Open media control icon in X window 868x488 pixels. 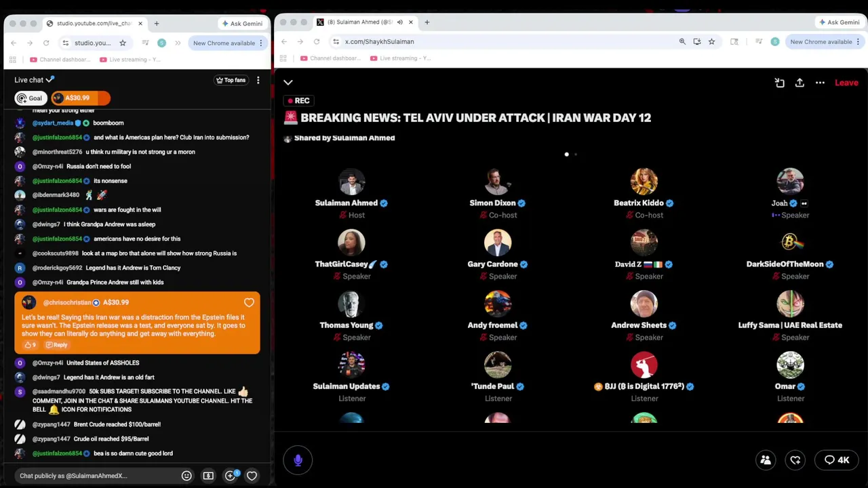[x=759, y=41]
